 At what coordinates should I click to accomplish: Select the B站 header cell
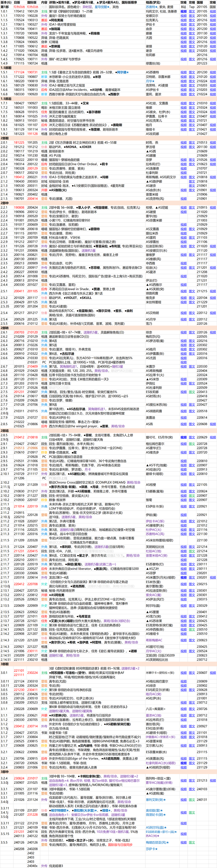pyautogui.click(x=183, y=7)
